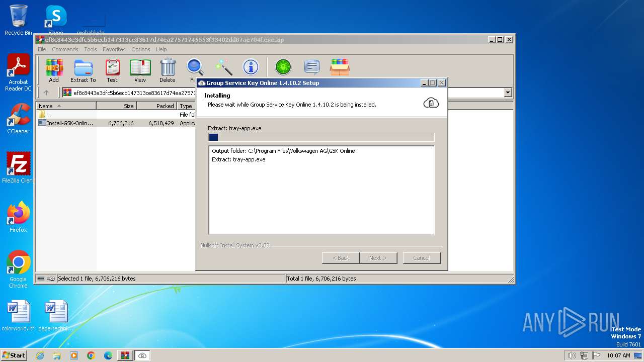The width and height of the screenshot is (644, 362).
Task: Click the Internet Explorer taskbar icon
Action: (x=40, y=355)
